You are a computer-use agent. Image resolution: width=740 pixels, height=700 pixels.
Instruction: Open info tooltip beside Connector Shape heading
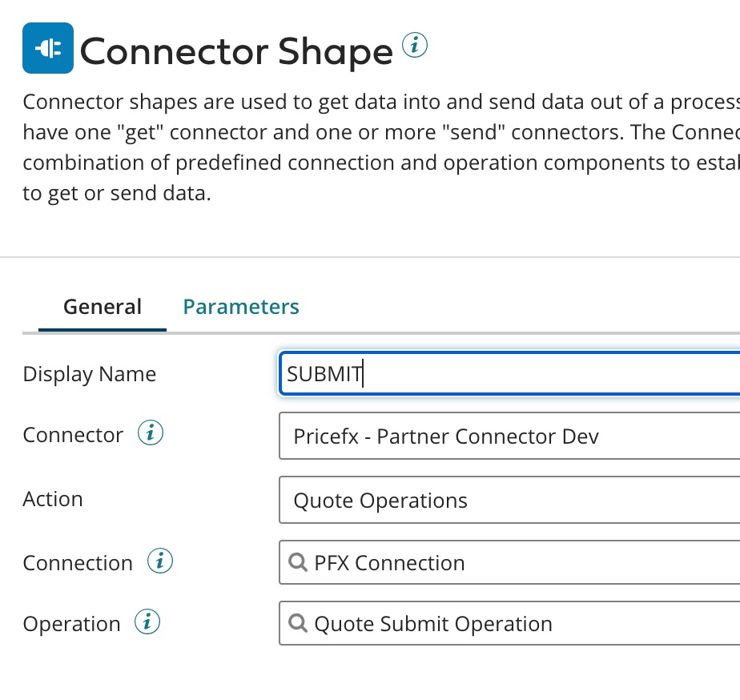[x=416, y=46]
